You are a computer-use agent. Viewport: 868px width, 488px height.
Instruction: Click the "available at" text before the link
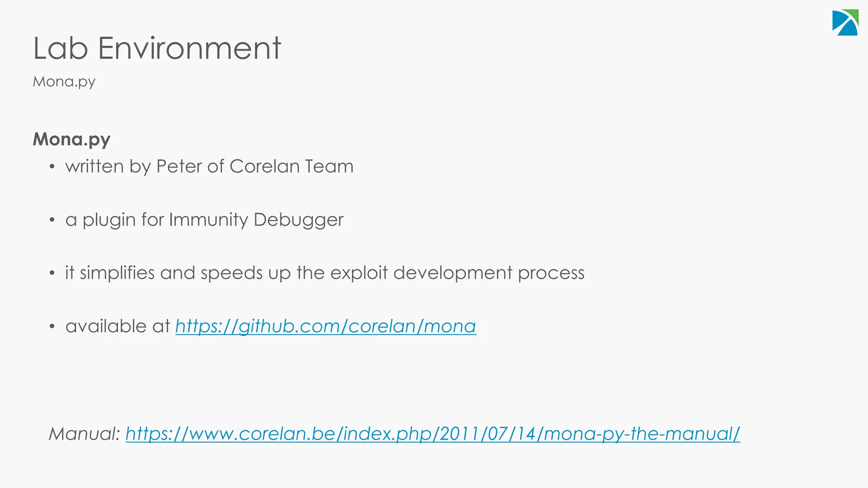click(118, 327)
